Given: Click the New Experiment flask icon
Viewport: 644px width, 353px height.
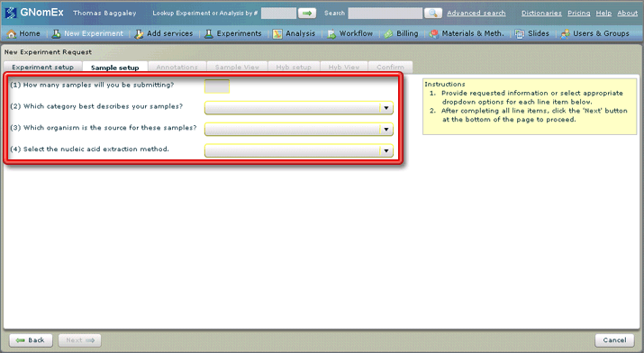Looking at the screenshot, I should [56, 33].
